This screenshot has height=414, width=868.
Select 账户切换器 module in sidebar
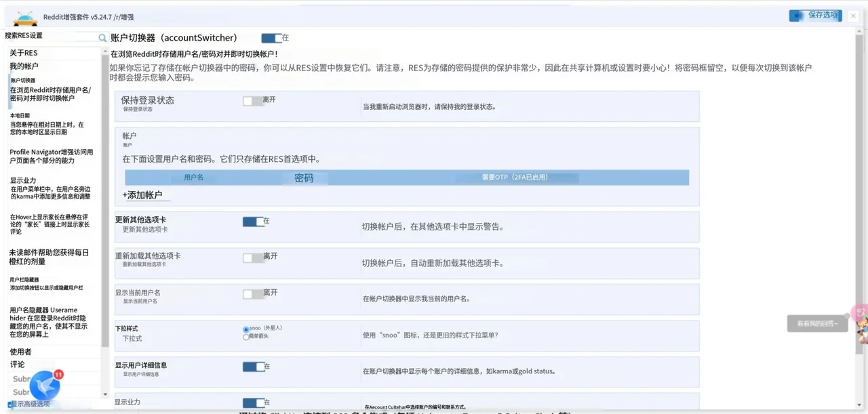pyautogui.click(x=51, y=90)
